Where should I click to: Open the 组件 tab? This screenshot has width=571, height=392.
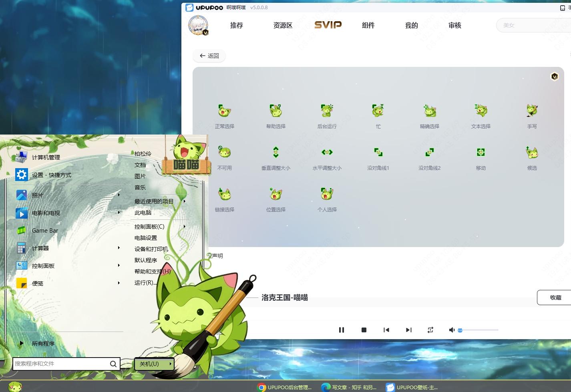click(368, 25)
